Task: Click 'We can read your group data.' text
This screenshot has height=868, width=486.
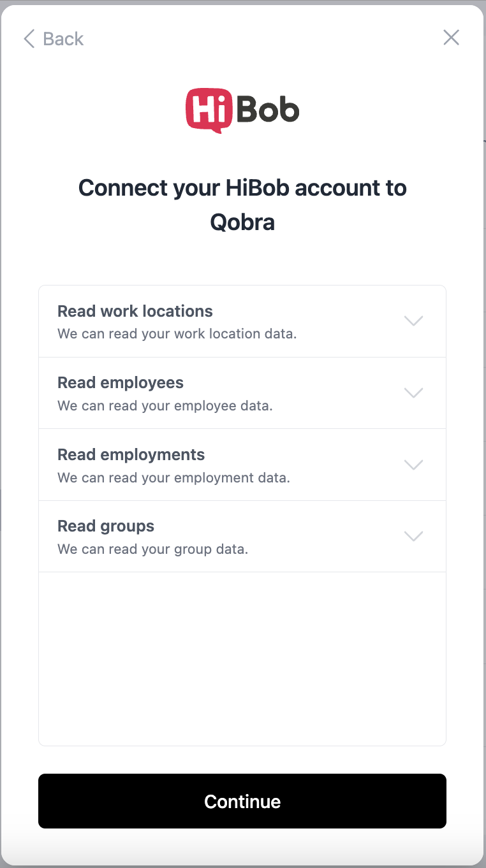Action: (x=152, y=549)
